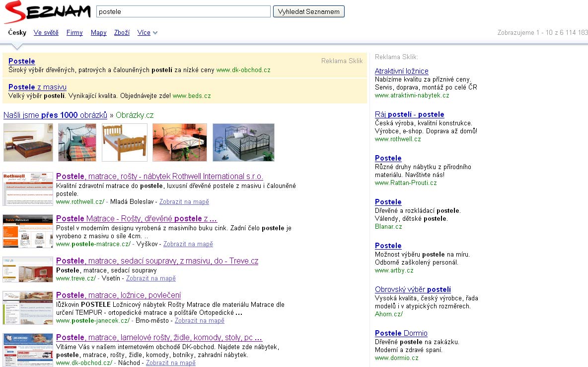This screenshot has height=367, width=588.
Task: Open the 'Atraktivní ložnice' sidebar ad
Action: pyautogui.click(x=402, y=71)
